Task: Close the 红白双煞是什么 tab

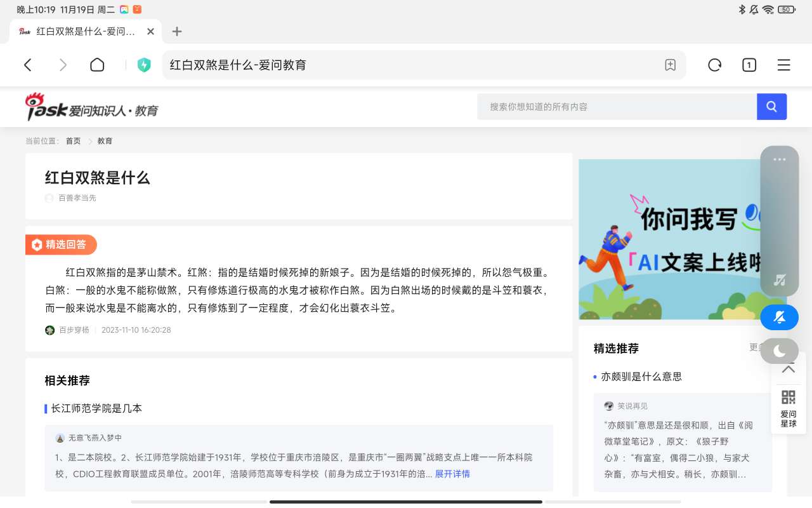Action: tap(150, 32)
